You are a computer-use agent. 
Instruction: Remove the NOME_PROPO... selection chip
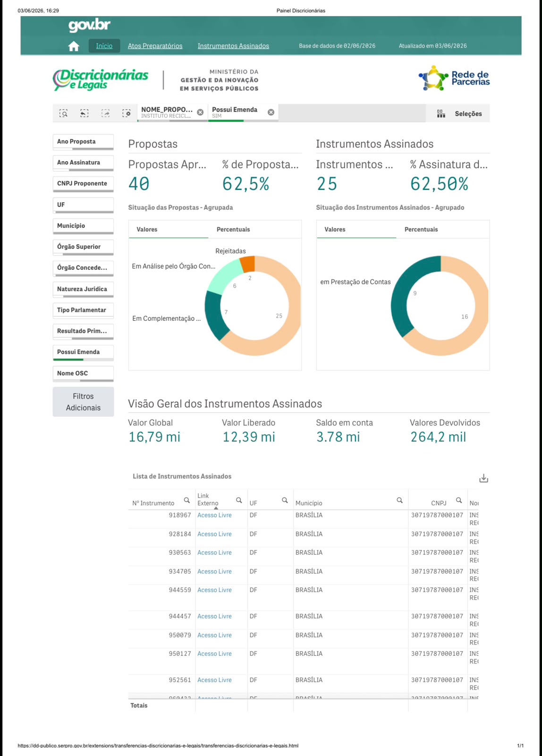pos(200,112)
